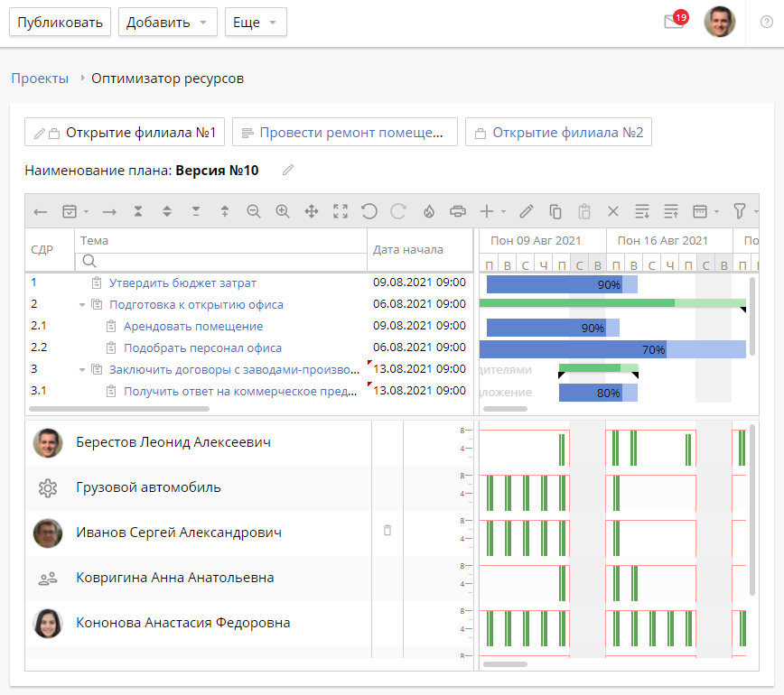784x695 pixels.
Task: Click the Edit pencil icon in the toolbar
Action: tap(525, 211)
